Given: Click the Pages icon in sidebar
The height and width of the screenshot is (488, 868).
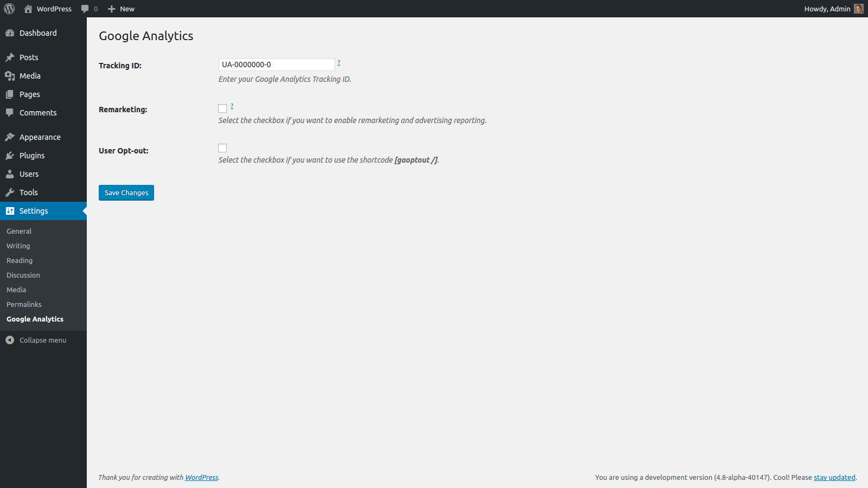Looking at the screenshot, I should tap(10, 94).
